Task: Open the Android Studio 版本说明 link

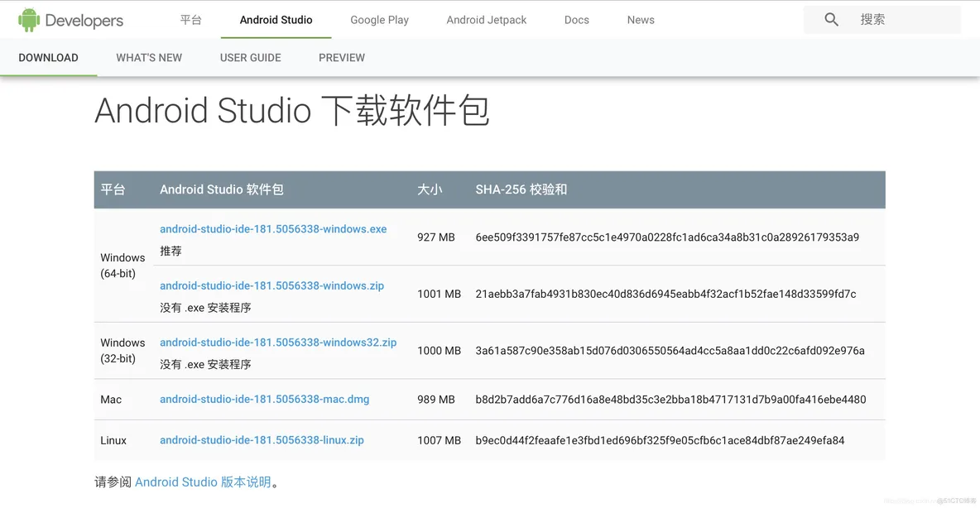Action: 203,482
